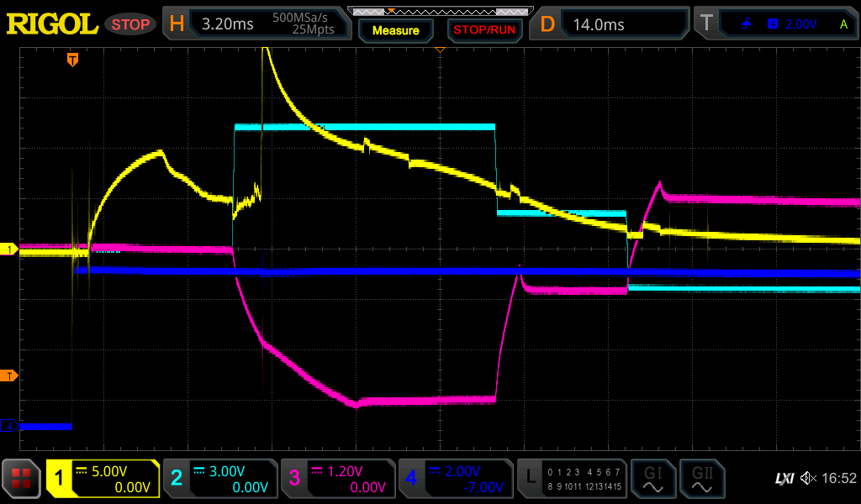Click the muted speaker sound icon
This screenshot has width=861, height=504.
[x=808, y=479]
